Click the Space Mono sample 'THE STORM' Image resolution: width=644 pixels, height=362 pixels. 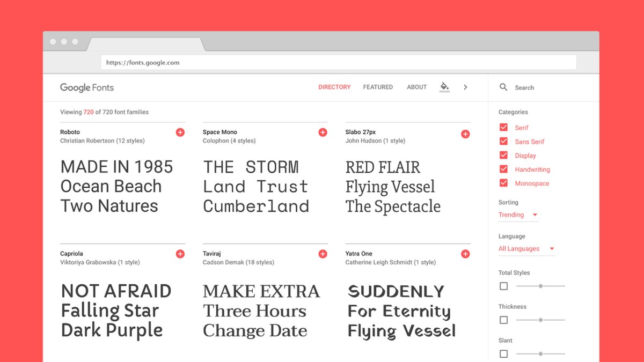pos(251,167)
